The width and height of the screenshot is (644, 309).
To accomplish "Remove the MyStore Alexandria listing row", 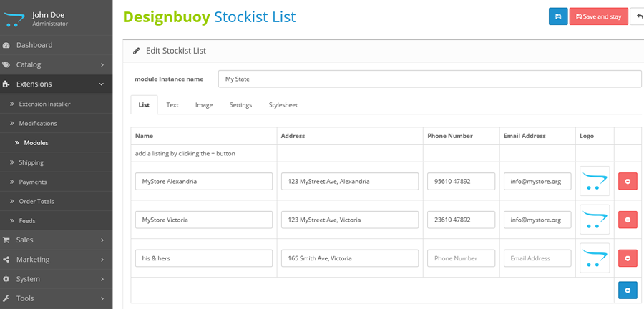I will [627, 181].
